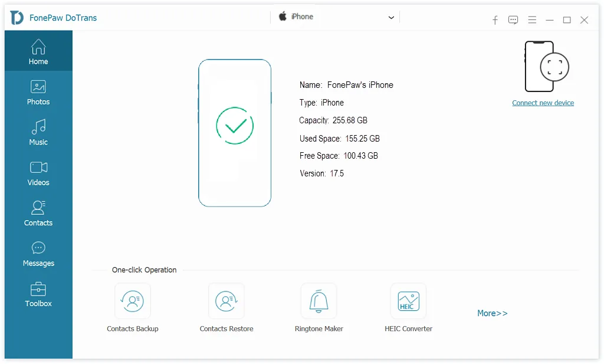
Task: Open the Videos panel
Action: [38, 173]
